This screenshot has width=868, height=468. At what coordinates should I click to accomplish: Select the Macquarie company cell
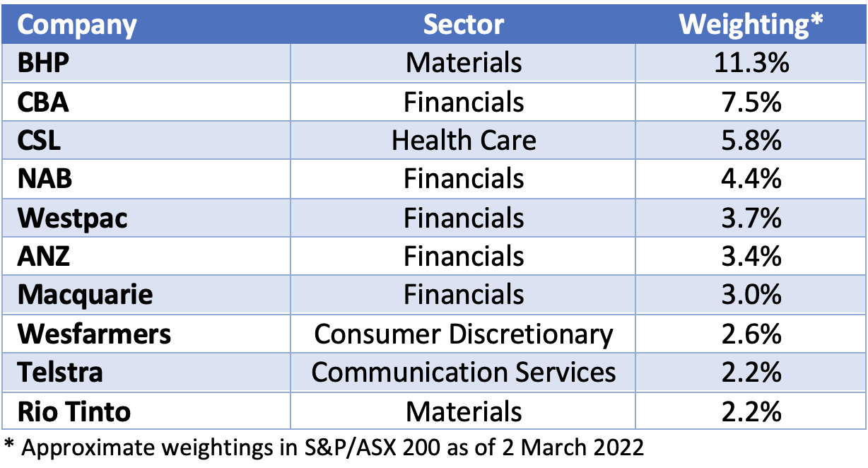[85, 295]
